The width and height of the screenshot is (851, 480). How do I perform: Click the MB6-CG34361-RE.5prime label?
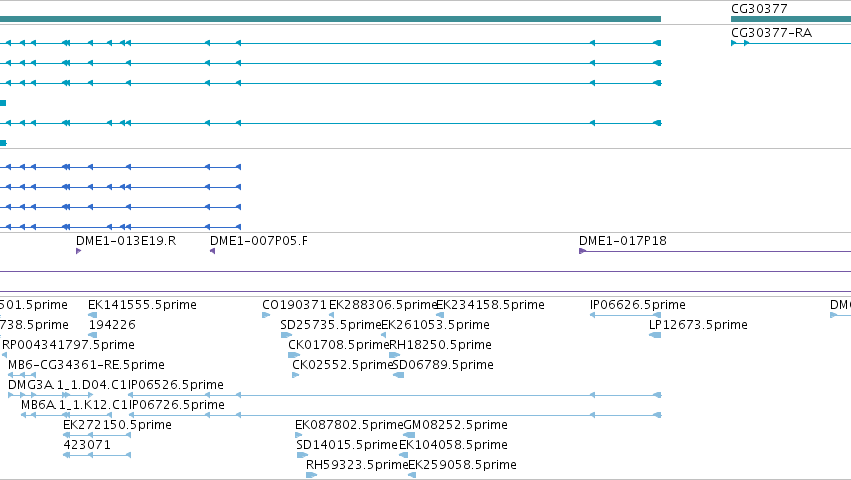(x=86, y=365)
